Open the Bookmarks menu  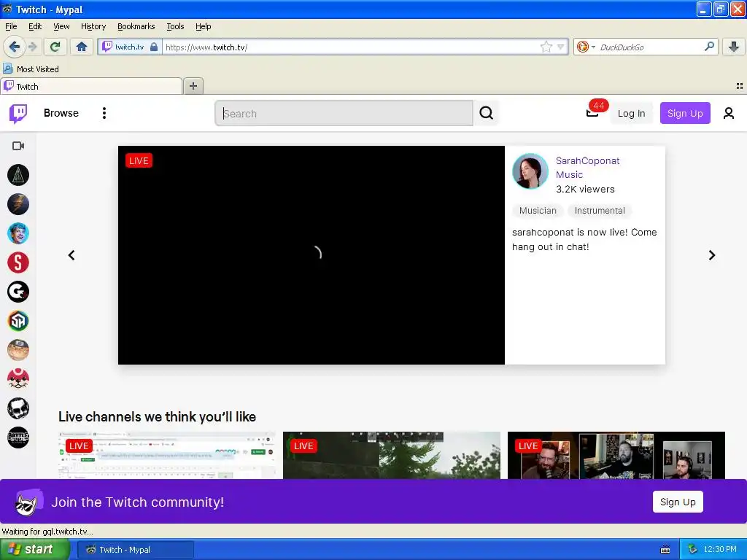(x=136, y=26)
